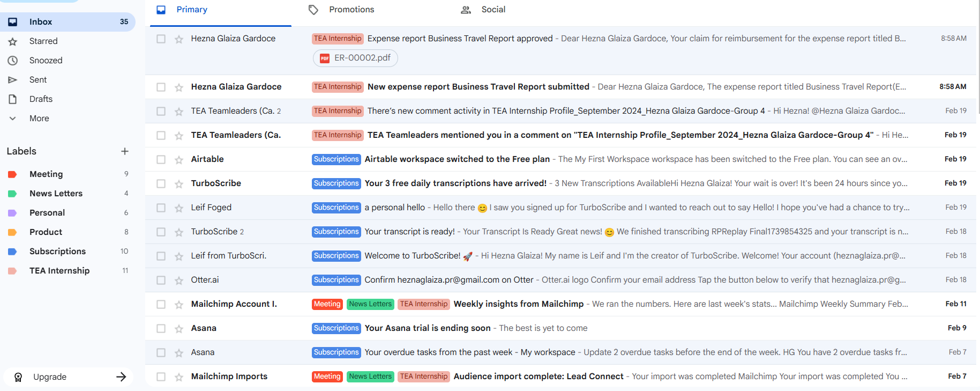Click the Subscriptions tag on Airtable email
Screen dimensions: 980x391
point(336,159)
